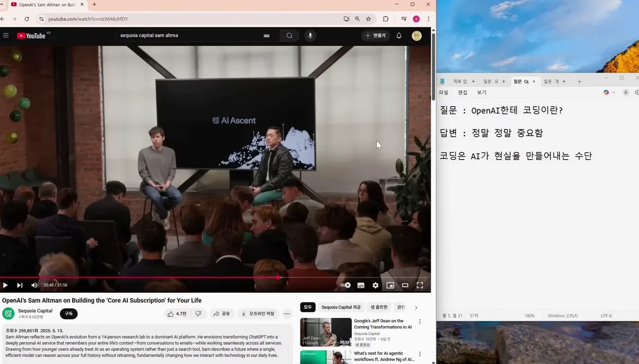This screenshot has height=364, width=639.
Task: Open Google's Jeff Dean video title
Action: [x=383, y=324]
